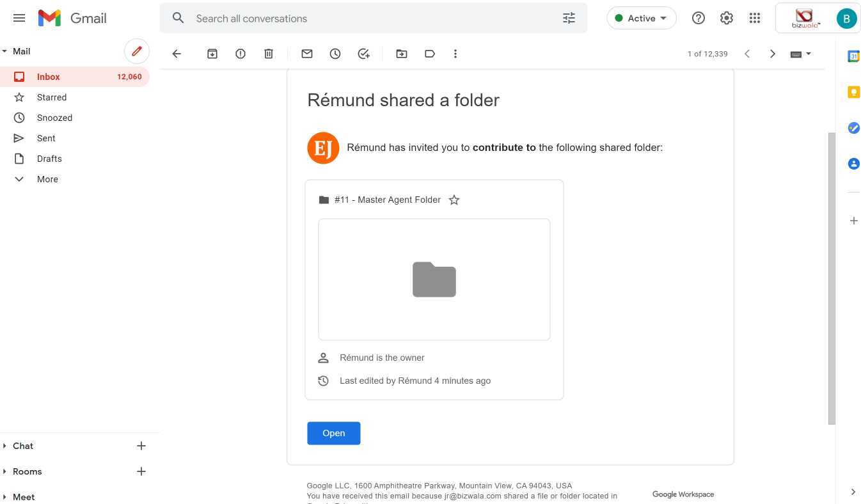The height and width of the screenshot is (504, 861).
Task: Apply a label with Labels icon
Action: 430,54
